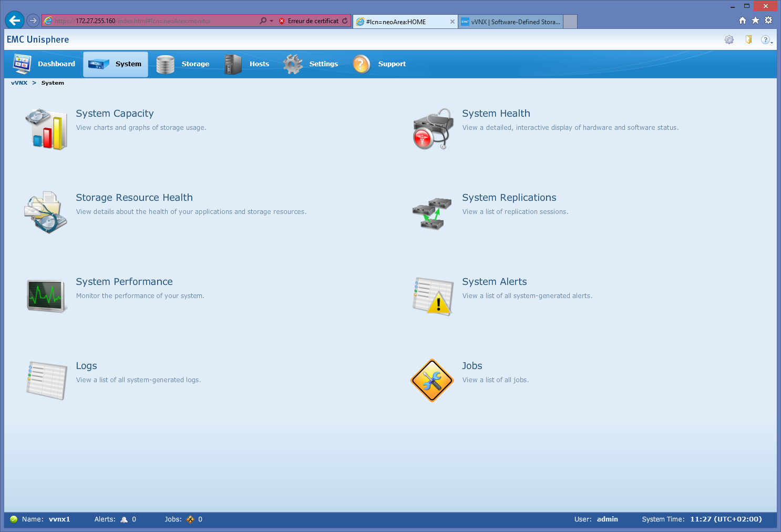Open the Settings navigation tab
Image resolution: width=781 pixels, height=532 pixels.
click(311, 64)
